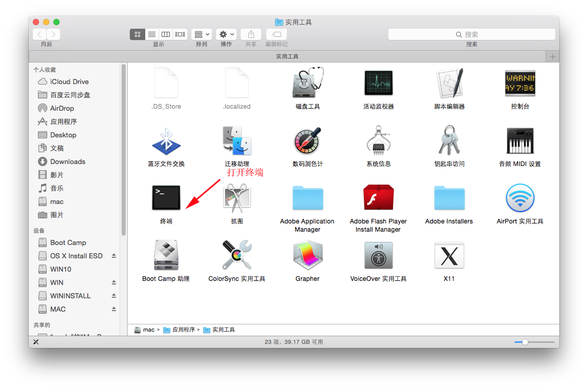Open the Grapher app

(x=307, y=255)
